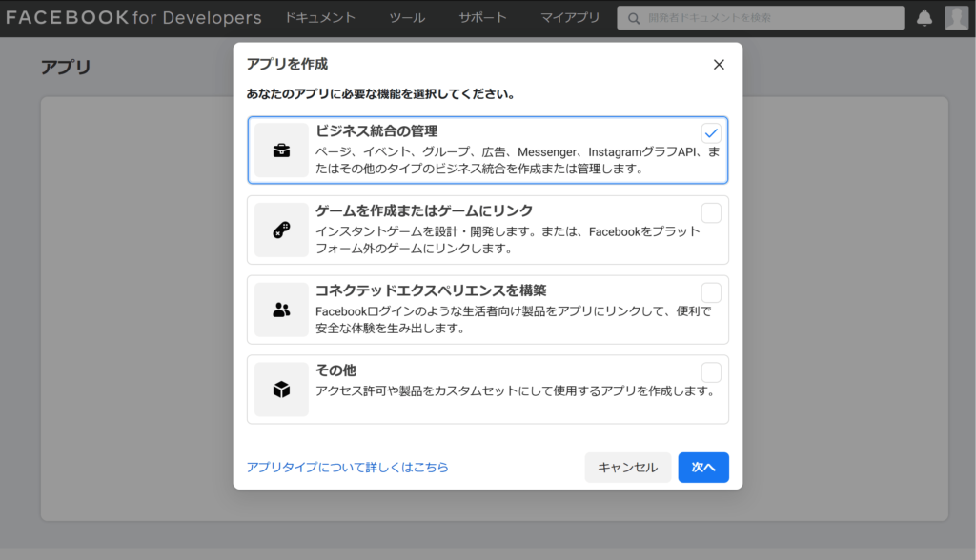Click the アプリを作成 dialog heading
Screen dimensions: 976x560
(x=287, y=64)
